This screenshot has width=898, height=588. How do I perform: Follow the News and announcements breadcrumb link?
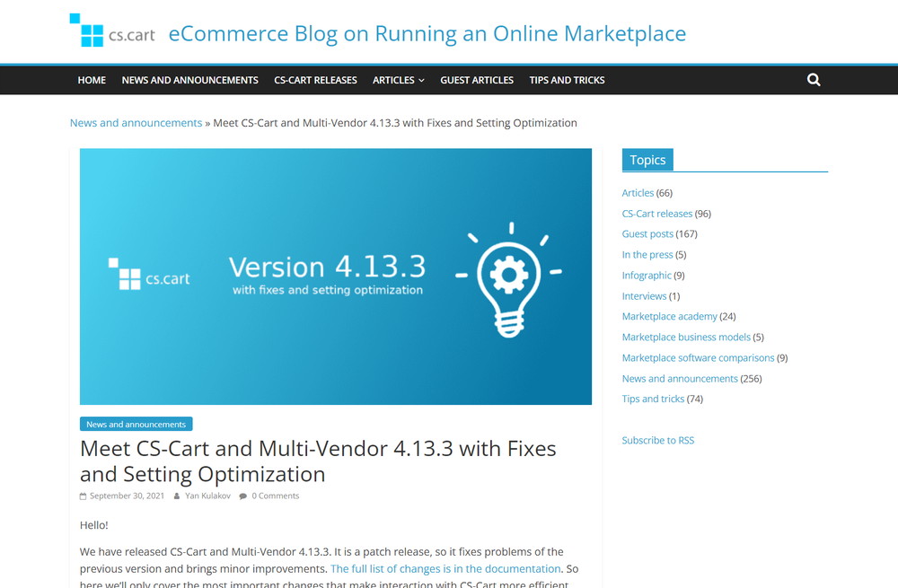(136, 123)
